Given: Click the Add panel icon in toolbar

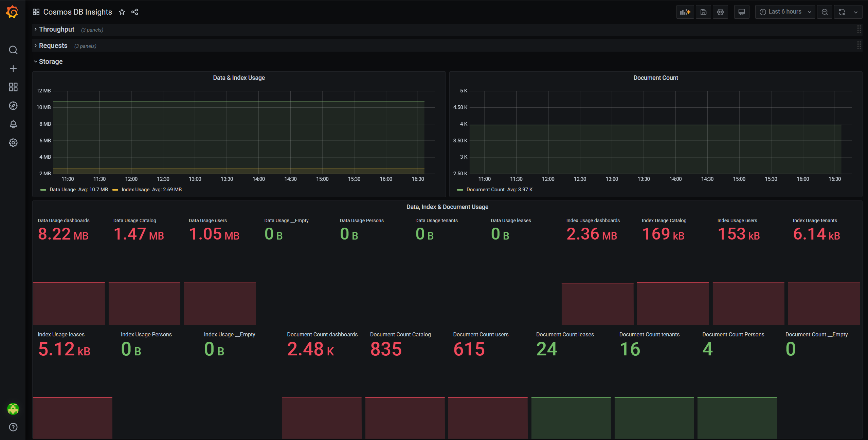Looking at the screenshot, I should (685, 12).
